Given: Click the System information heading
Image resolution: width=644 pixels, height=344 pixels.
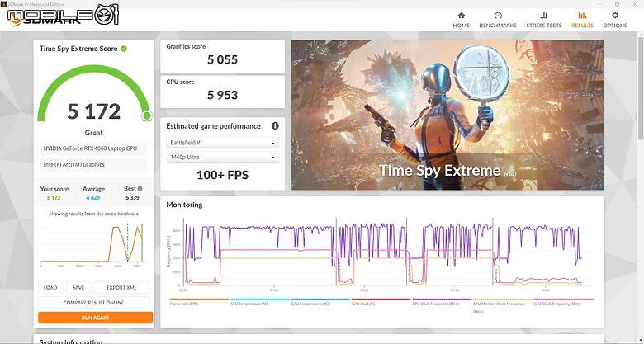Looking at the screenshot, I should tap(71, 342).
